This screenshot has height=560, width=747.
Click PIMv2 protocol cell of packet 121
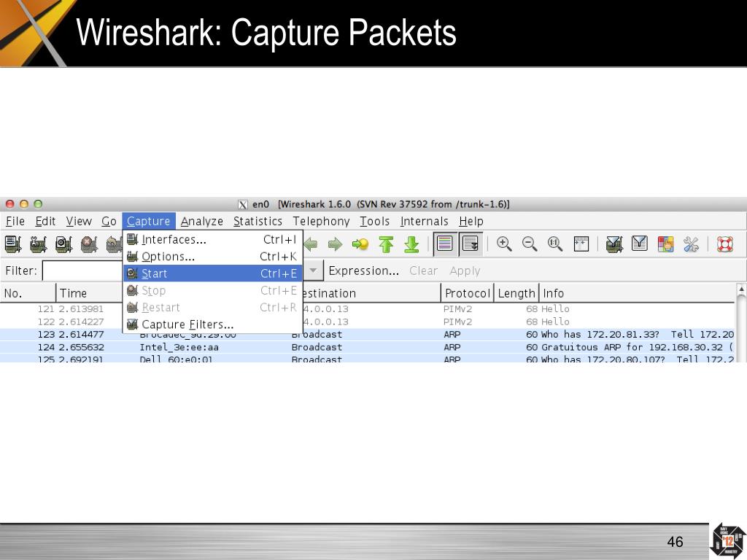point(457,309)
